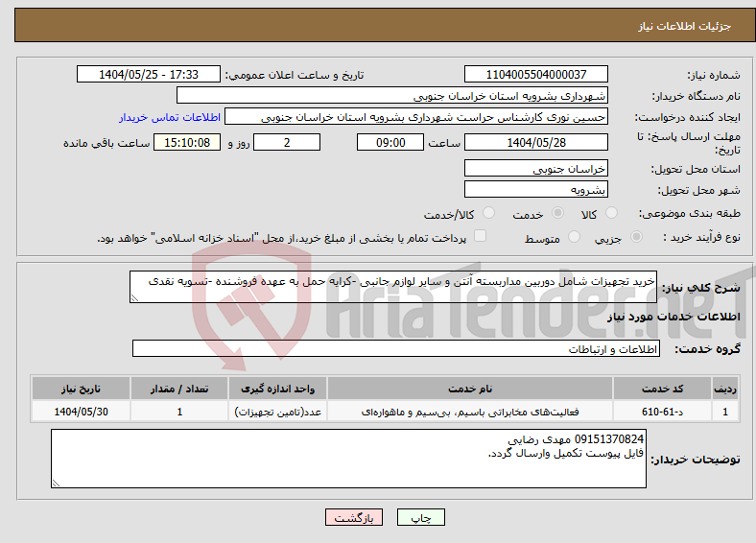The height and width of the screenshot is (543, 756).
Task: Click the service name cell فعالیت‌های مخابراتی
Action: click(x=470, y=412)
